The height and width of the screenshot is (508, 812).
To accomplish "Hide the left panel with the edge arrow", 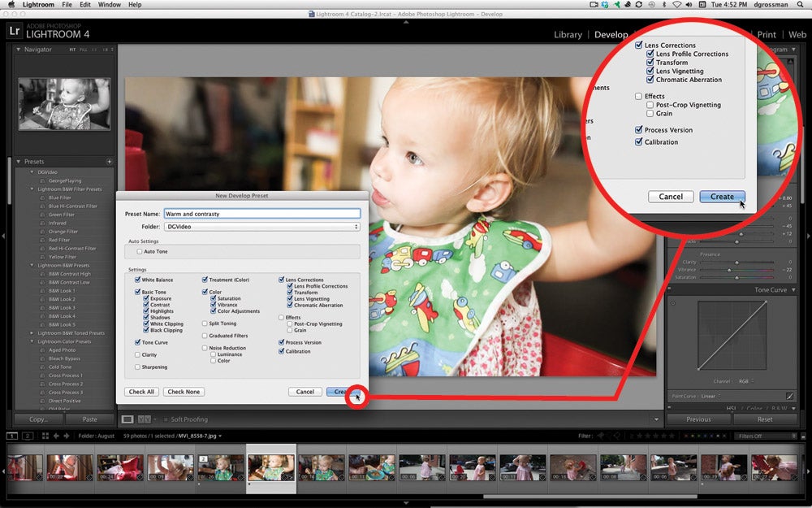I will [x=3, y=236].
